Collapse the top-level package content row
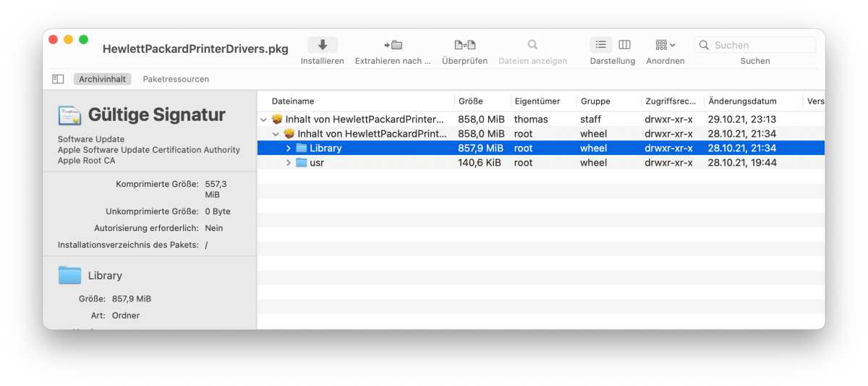 pyautogui.click(x=263, y=119)
